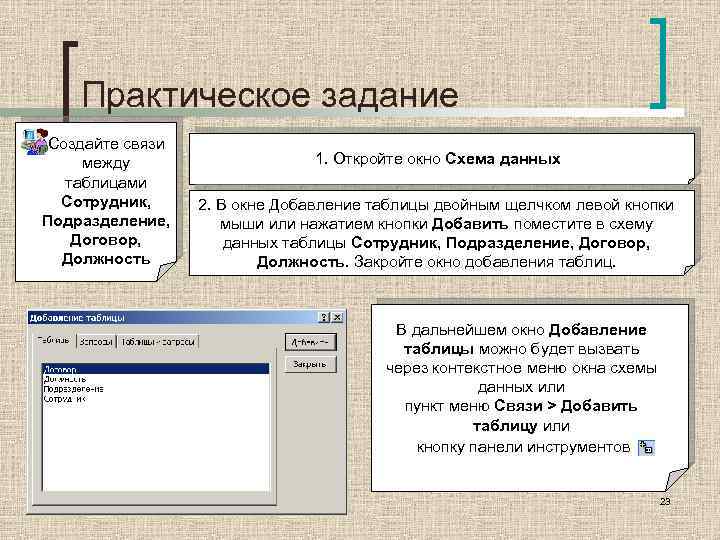Select Договор in the table list
The image size is (720, 540).
[x=156, y=369]
